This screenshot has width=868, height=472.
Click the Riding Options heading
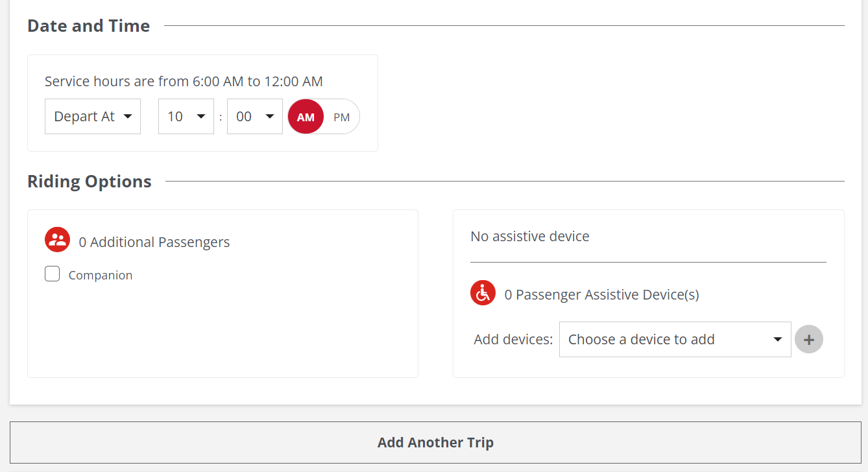coord(90,182)
